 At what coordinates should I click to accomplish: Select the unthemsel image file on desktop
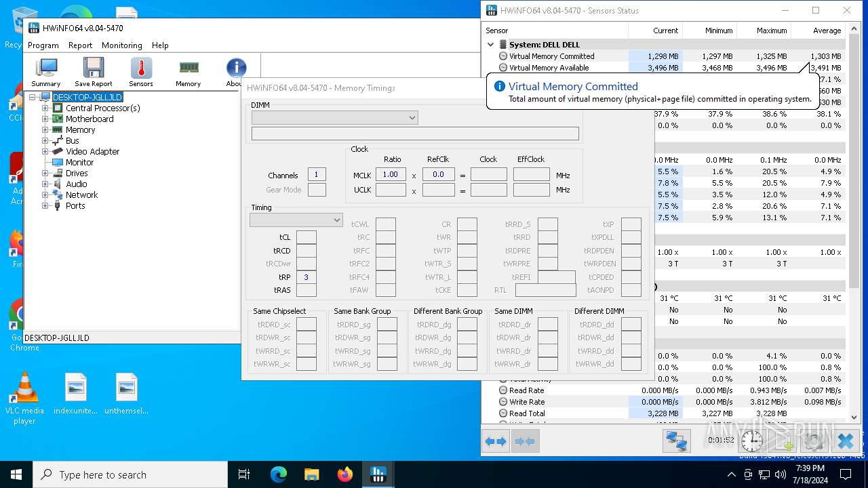[127, 394]
